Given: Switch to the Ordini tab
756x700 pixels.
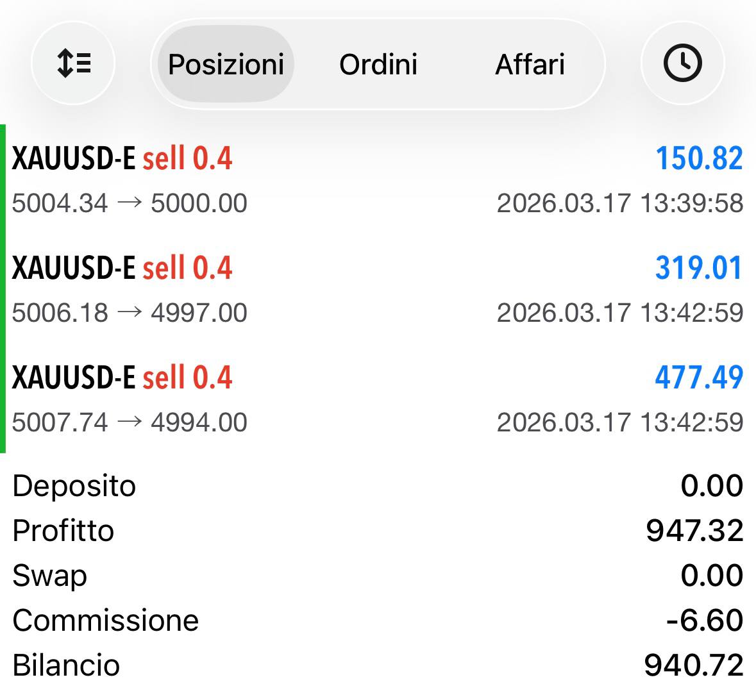Looking at the screenshot, I should point(378,64).
